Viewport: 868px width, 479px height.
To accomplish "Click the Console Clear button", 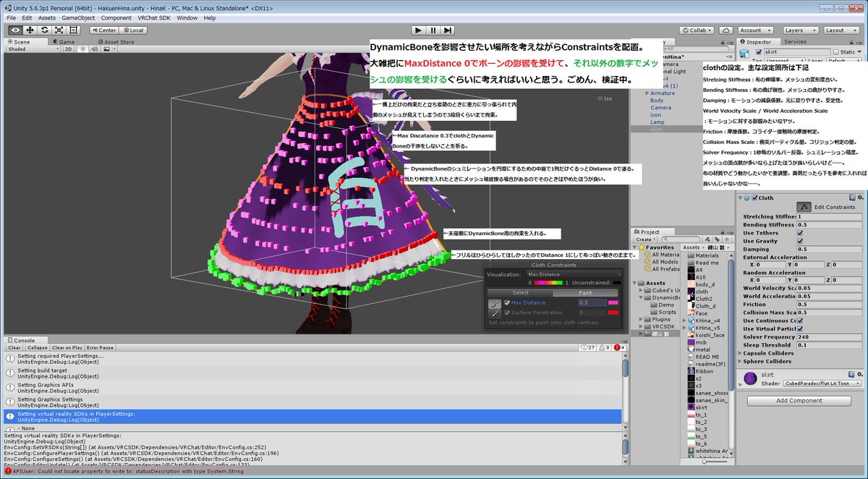I will [x=14, y=347].
